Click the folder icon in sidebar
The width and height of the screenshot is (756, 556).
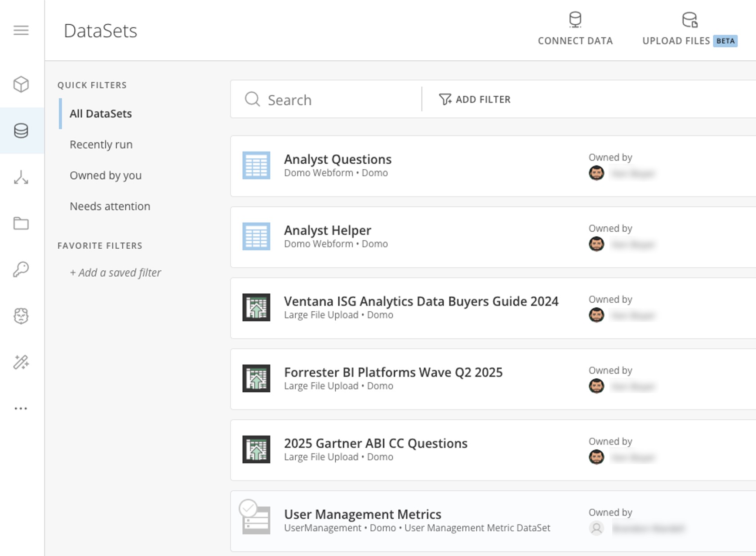(x=21, y=224)
